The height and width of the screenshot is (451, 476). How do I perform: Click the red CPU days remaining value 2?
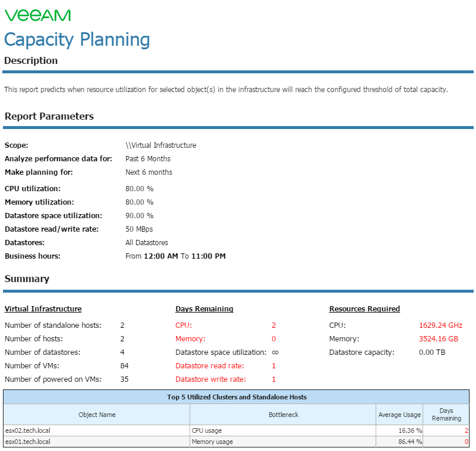(x=274, y=325)
